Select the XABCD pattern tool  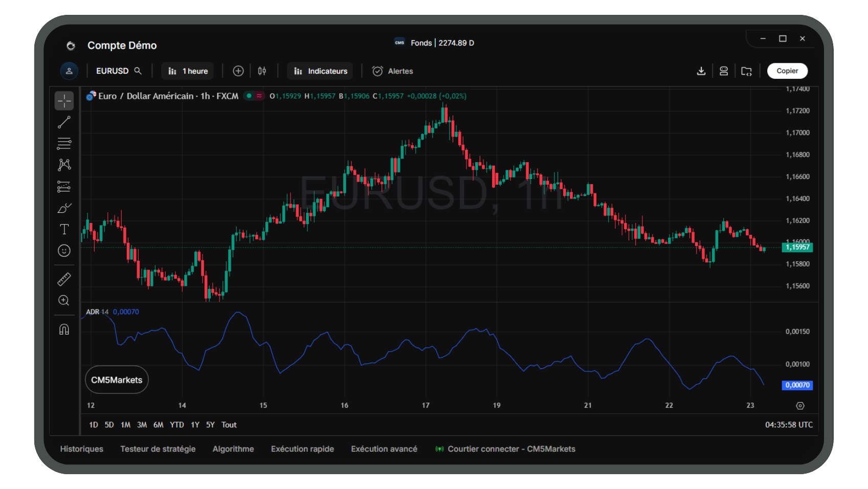64,164
